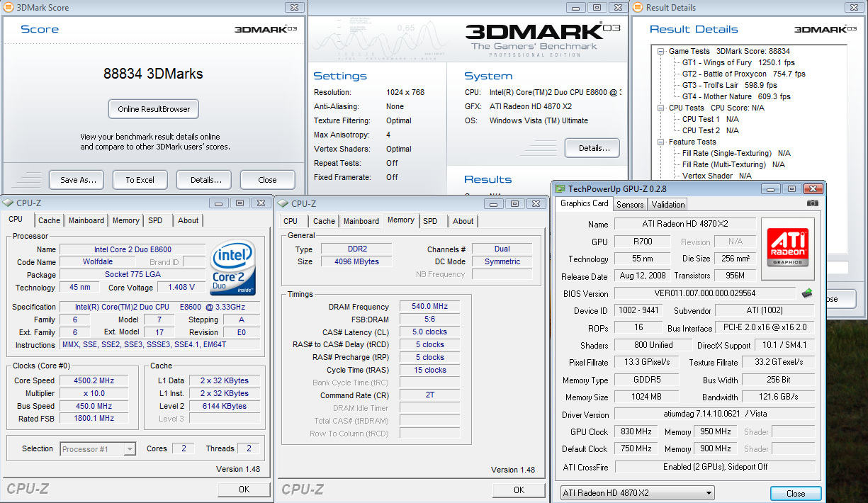Click the Online ResultBrowser button
This screenshot has width=868, height=503.
(154, 109)
